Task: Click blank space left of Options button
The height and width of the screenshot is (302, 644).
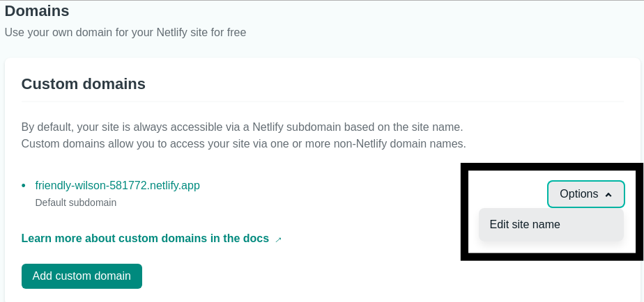Action: [x=507, y=194]
